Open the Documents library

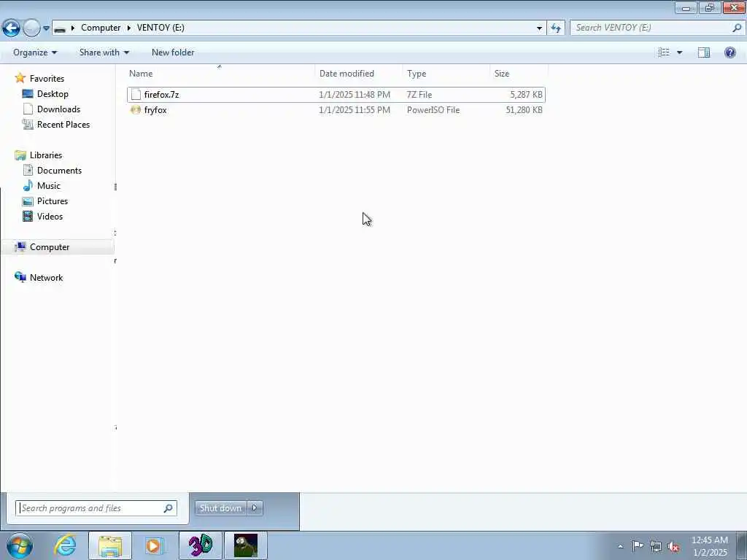(x=59, y=171)
